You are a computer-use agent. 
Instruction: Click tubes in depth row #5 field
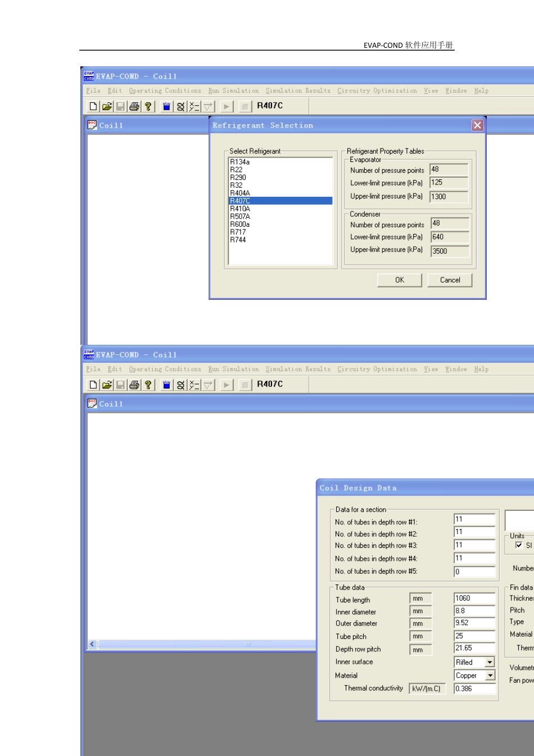475,571
